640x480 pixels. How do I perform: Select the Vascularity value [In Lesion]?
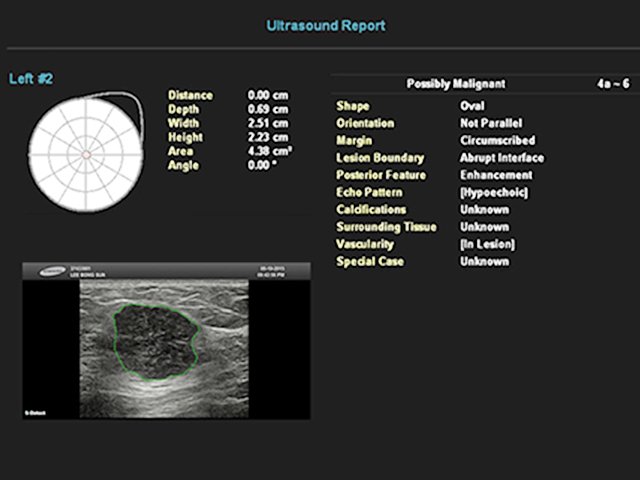click(487, 244)
